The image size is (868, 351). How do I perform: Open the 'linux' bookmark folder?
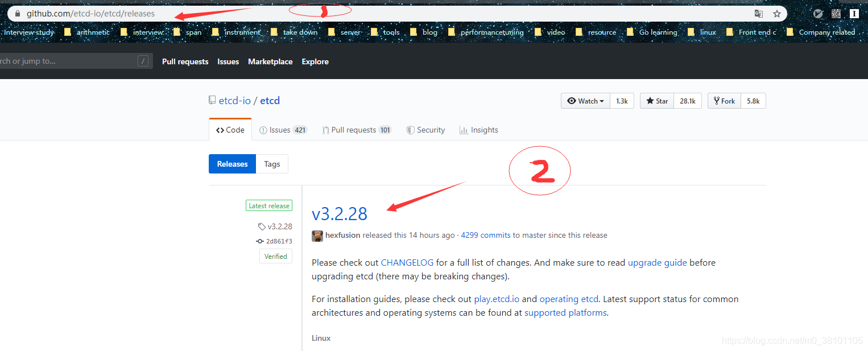(702, 32)
